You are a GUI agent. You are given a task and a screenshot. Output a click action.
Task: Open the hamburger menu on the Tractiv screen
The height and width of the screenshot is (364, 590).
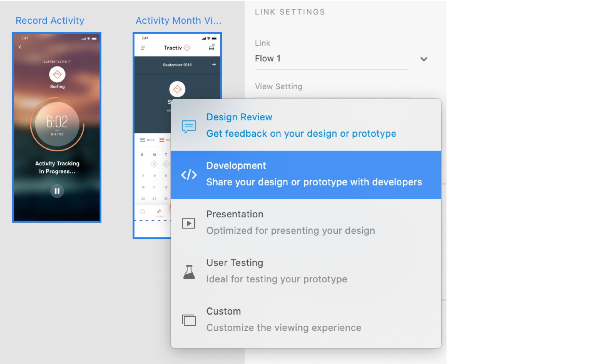(143, 48)
